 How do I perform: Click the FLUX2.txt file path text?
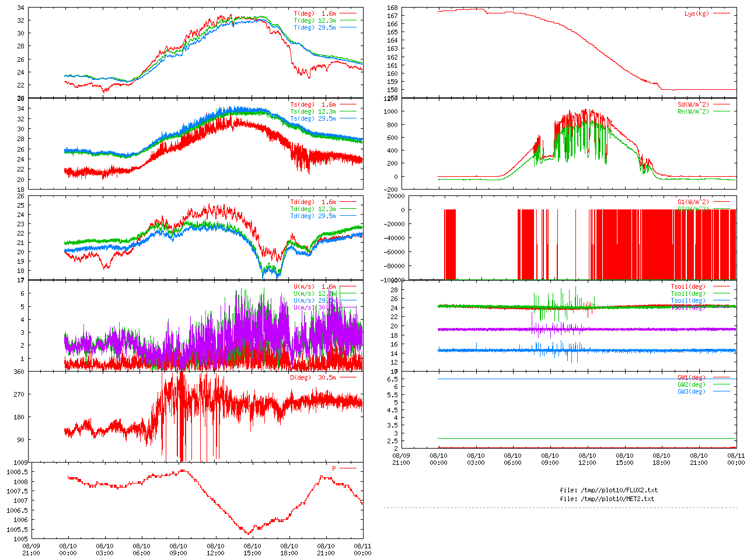(x=608, y=490)
